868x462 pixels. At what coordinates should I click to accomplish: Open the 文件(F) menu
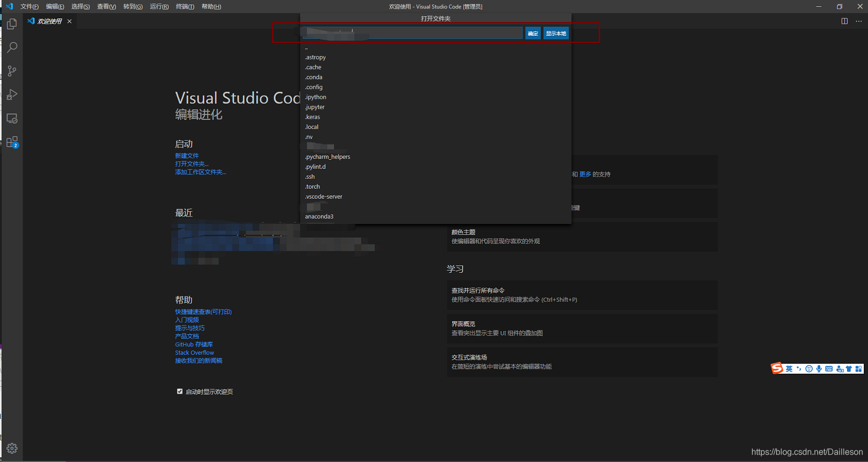[x=29, y=6]
